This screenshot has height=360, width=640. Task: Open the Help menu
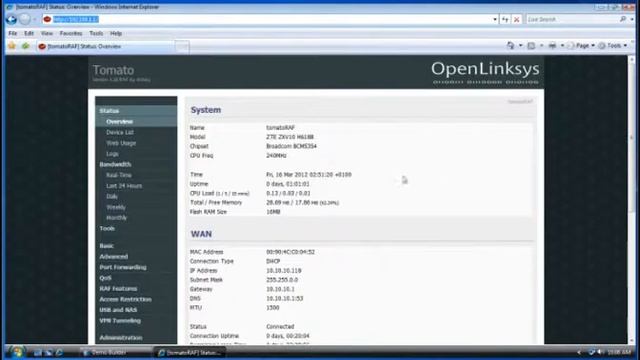click(x=116, y=33)
